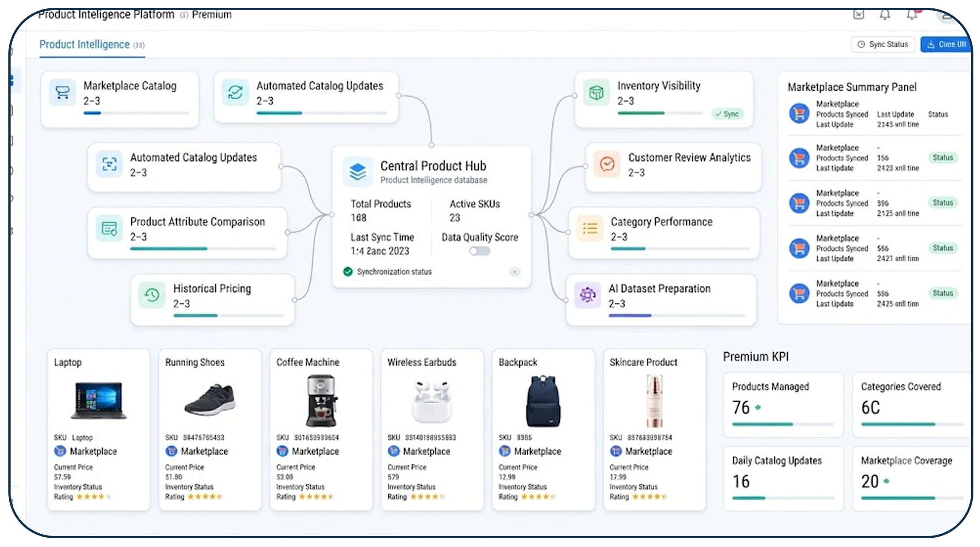This screenshot has height=547, width=980.
Task: Switch to the Product Intelligence tab
Action: tap(92, 45)
